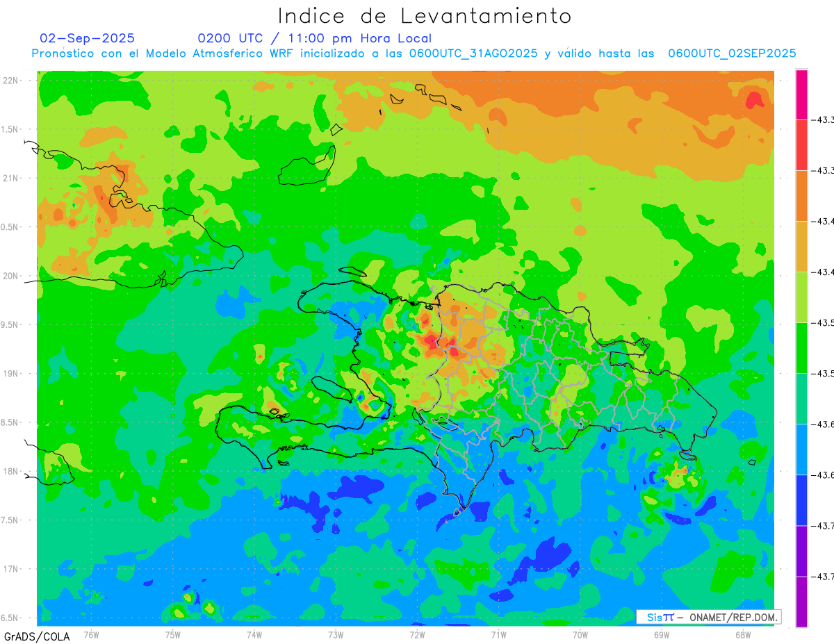Image resolution: width=834 pixels, height=644 pixels.
Task: Click the '74W' longitude label
Action: pos(254,634)
